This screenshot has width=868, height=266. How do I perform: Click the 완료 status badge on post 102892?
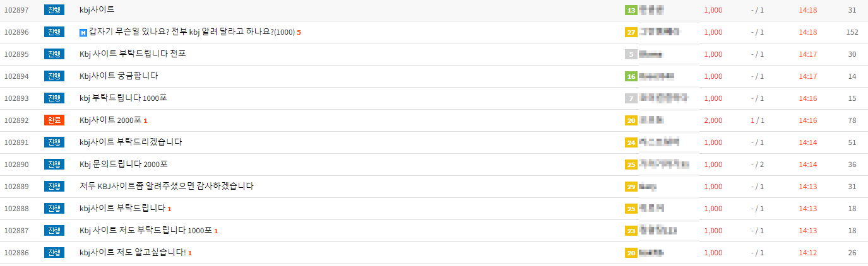click(54, 120)
